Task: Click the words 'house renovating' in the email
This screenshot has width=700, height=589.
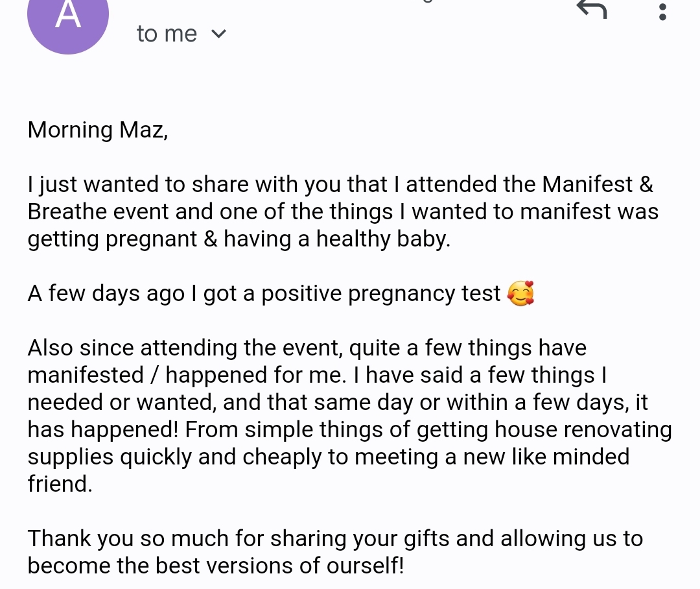Action: coord(583,430)
